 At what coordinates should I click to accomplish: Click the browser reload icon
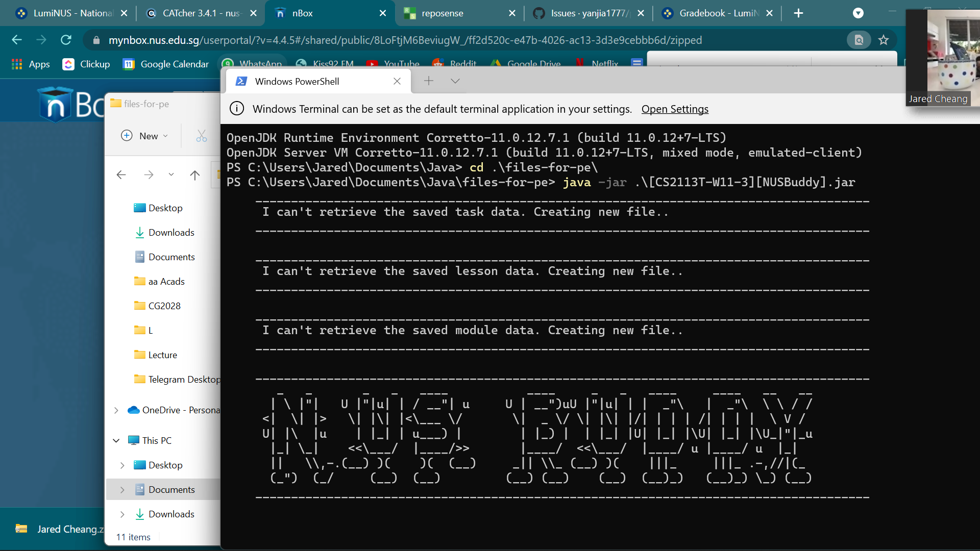coord(66,40)
